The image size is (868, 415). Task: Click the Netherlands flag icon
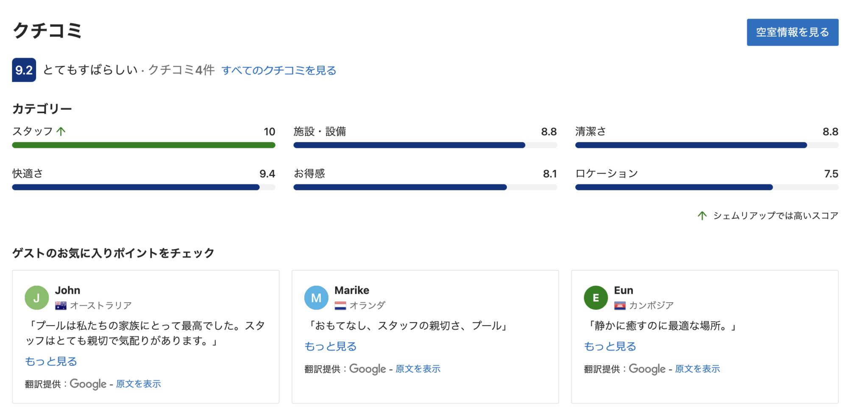340,305
